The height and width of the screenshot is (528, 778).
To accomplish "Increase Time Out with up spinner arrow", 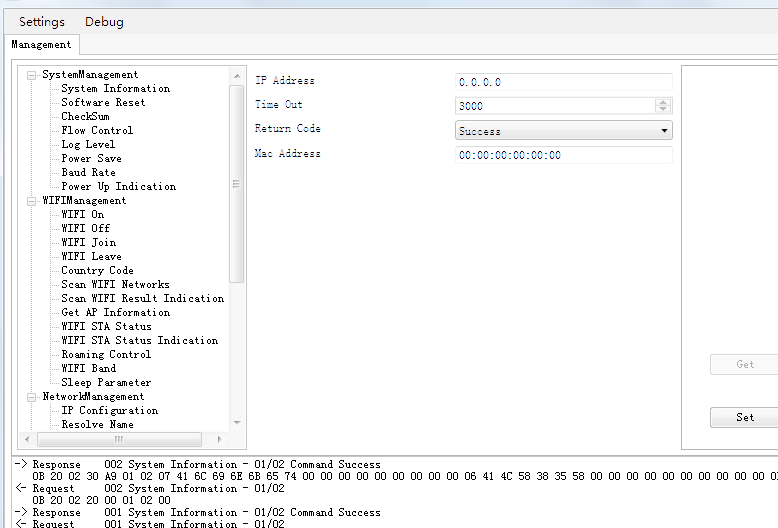I will coord(663,102).
